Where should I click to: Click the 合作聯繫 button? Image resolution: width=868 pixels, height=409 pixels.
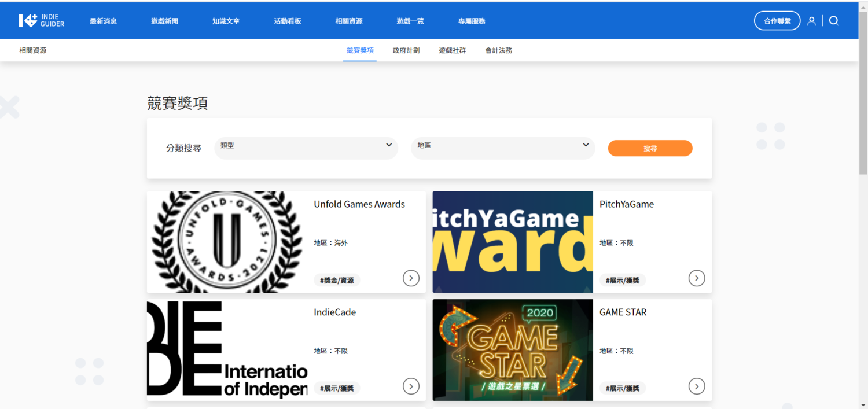click(x=777, y=21)
